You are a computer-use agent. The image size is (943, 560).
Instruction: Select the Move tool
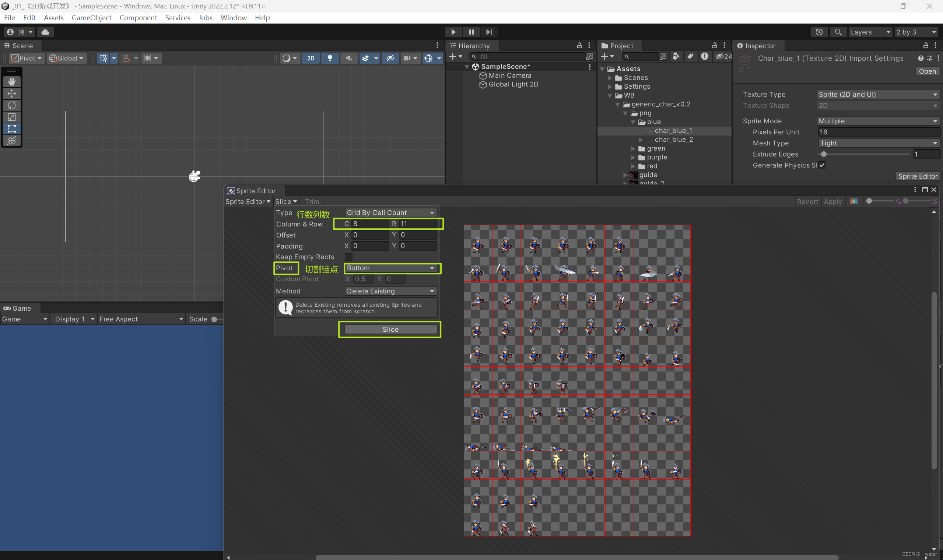(x=12, y=94)
